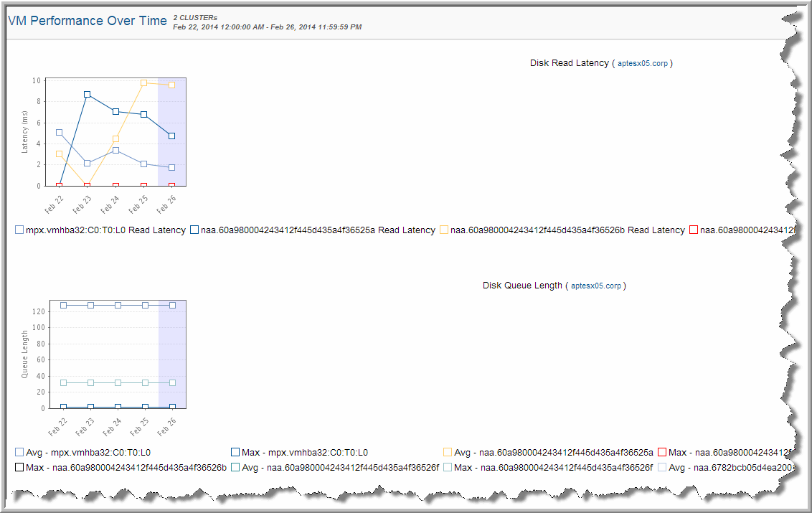The height and width of the screenshot is (513, 812).
Task: Click the VM Performance Over Time title
Action: tap(86, 21)
